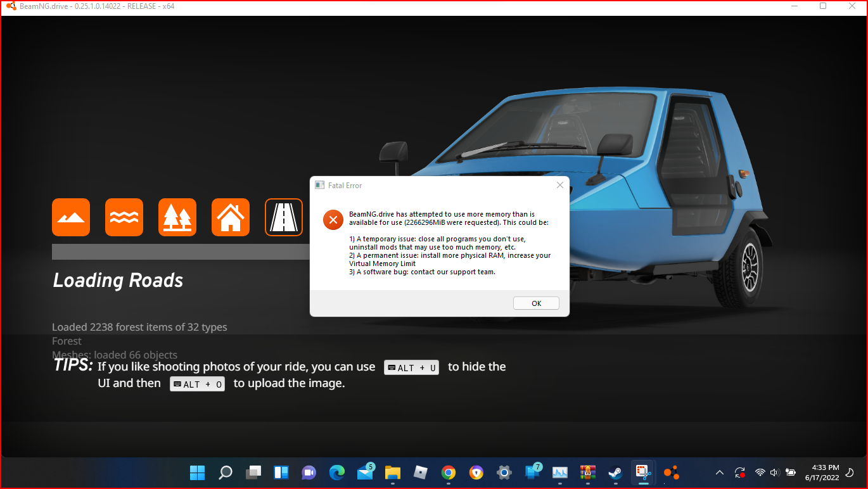
Task: Click the Fatal Error title bar icon
Action: [x=320, y=186]
